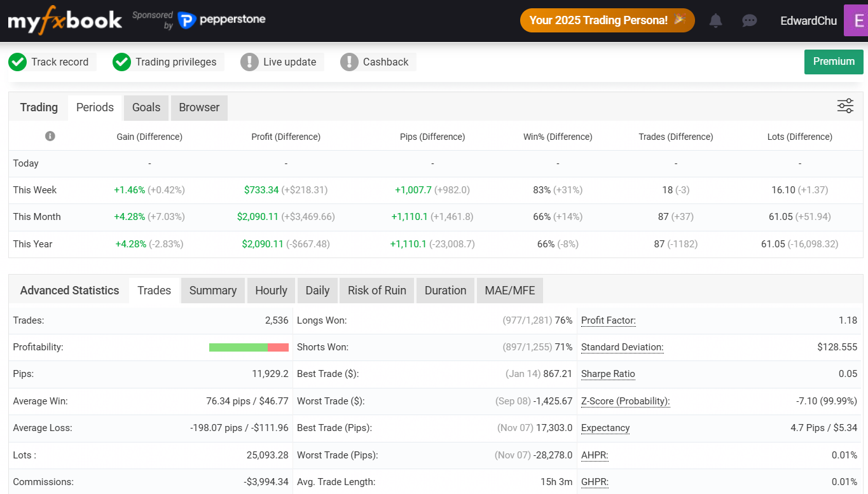
Task: Open the EdwardChu account menu
Action: (x=808, y=20)
